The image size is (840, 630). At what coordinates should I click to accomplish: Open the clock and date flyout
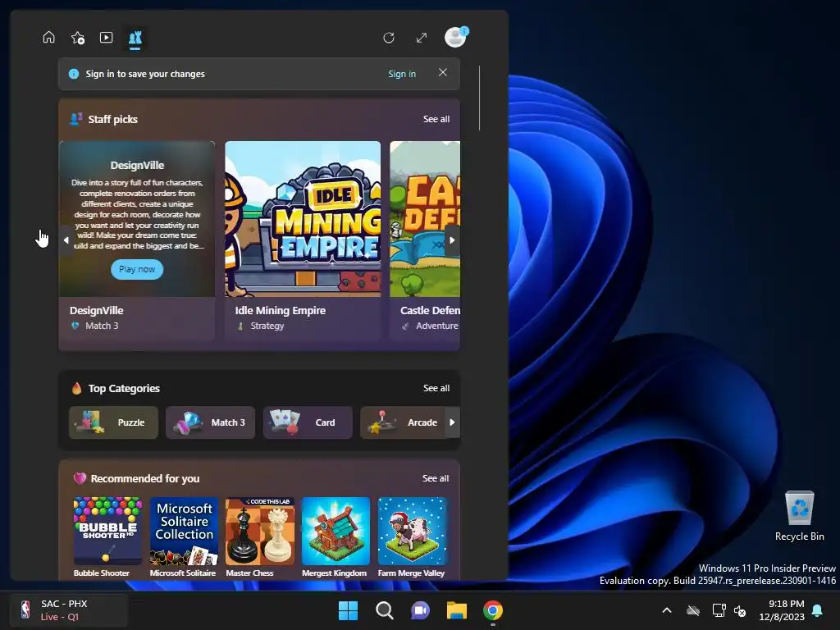tap(782, 610)
